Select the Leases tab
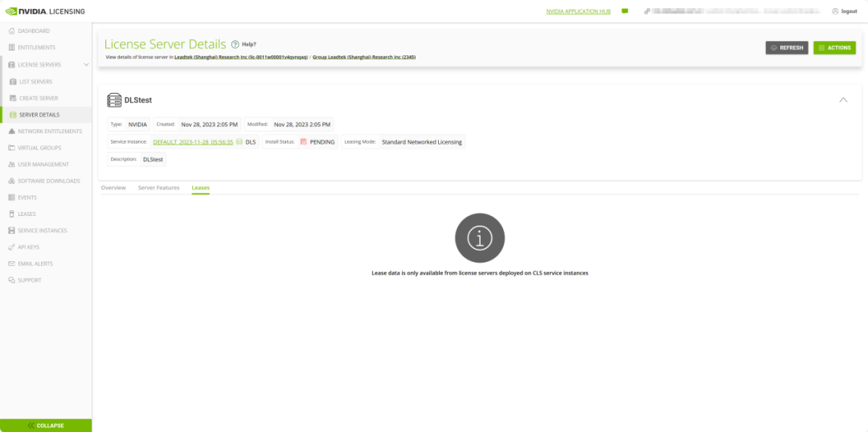Viewport: 868px width, 432px height. point(201,188)
